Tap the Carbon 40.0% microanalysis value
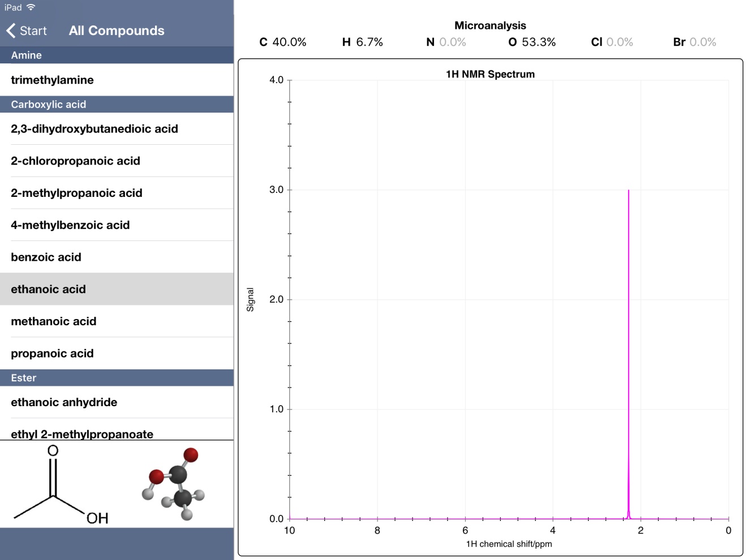This screenshot has height=560, width=747. (283, 42)
